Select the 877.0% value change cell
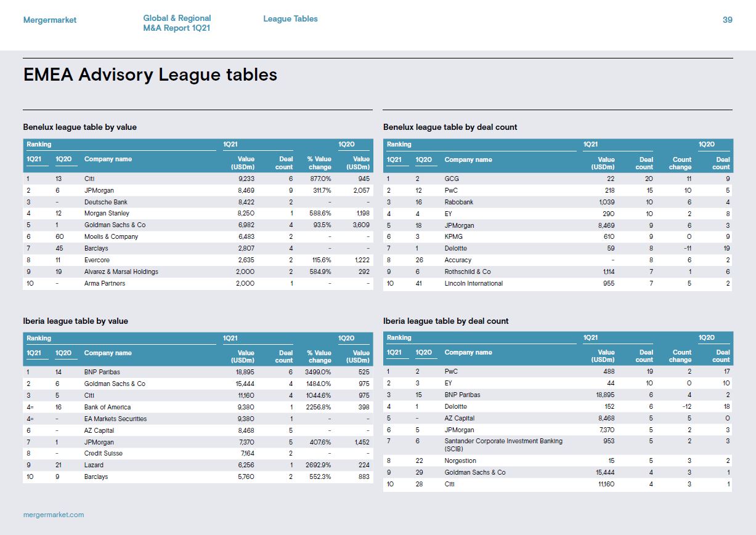756x535 pixels. tap(319, 179)
